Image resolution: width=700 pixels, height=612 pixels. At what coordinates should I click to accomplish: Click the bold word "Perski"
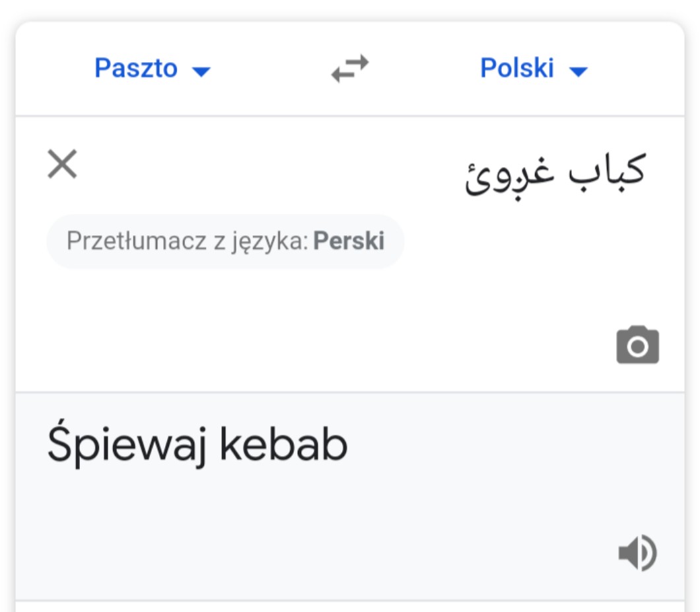[349, 241]
